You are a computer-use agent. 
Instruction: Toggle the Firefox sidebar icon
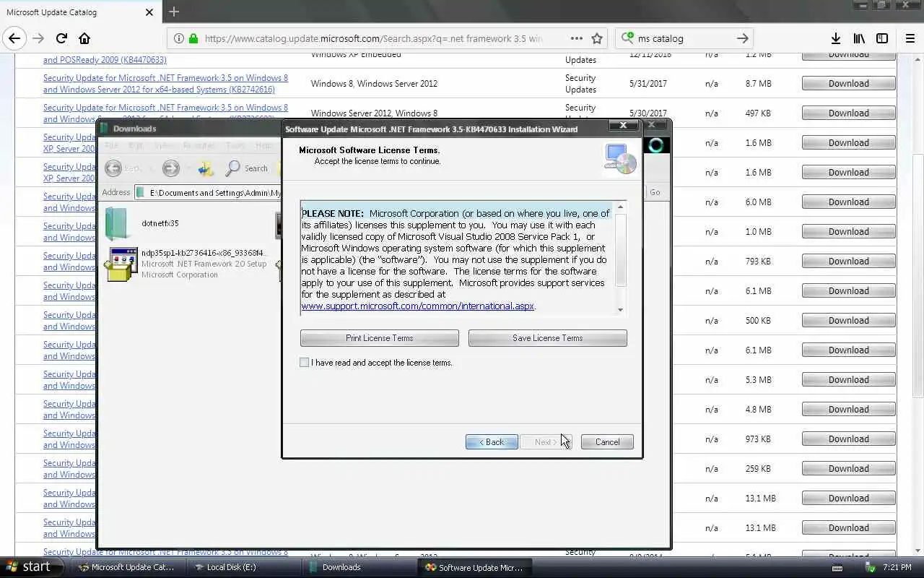(882, 38)
